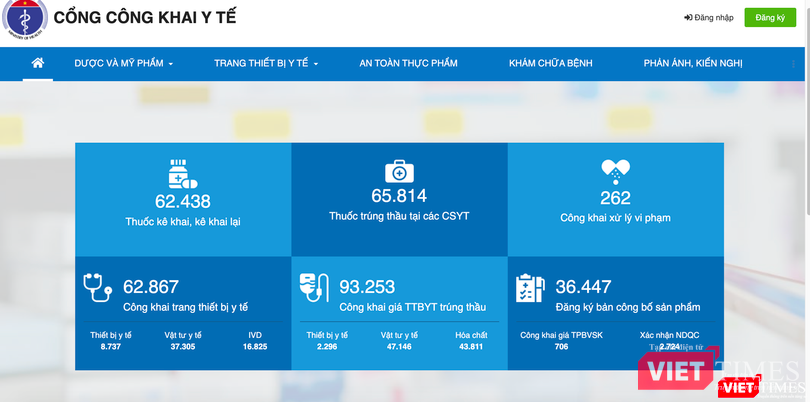810x402 pixels.
Task: Select the Xác nhận NDQC statistic
Action: coord(669,341)
